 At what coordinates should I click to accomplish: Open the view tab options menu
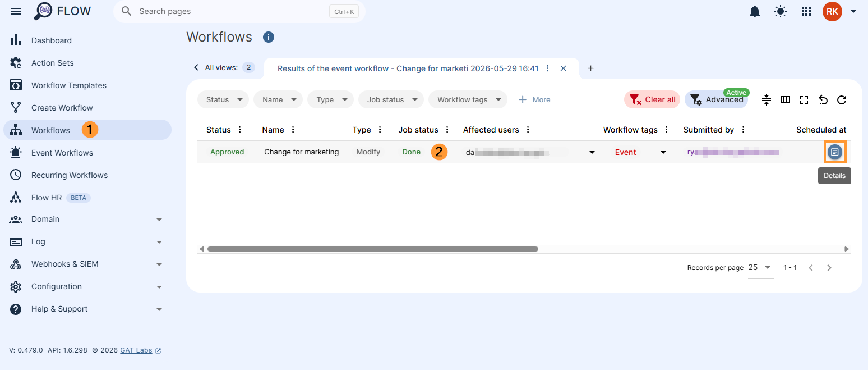[x=548, y=68]
